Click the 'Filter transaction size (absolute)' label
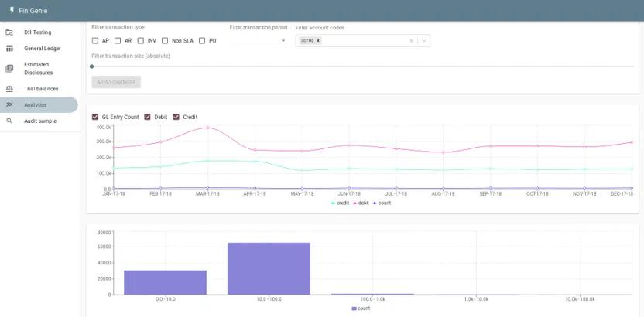The height and width of the screenshot is (317, 644). pyautogui.click(x=131, y=56)
